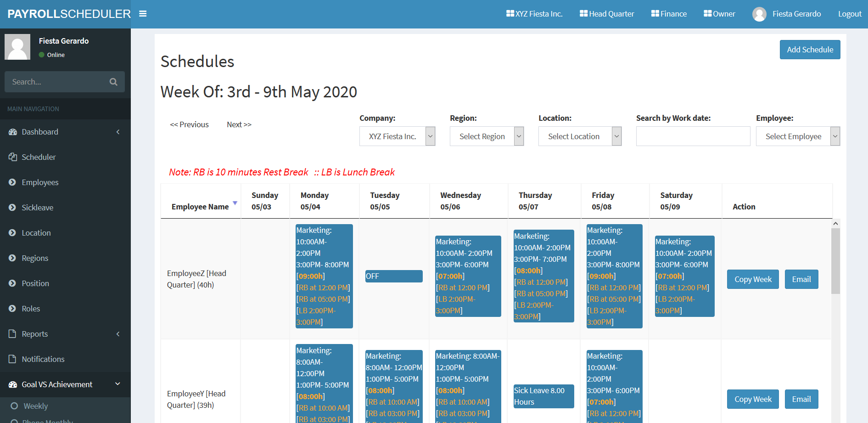Viewport: 868px width, 423px height.
Task: Click the sidebar search magnifier icon
Action: point(113,82)
